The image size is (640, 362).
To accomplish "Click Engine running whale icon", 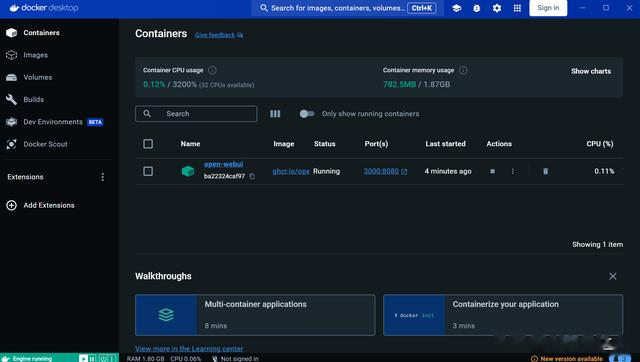I will pyautogui.click(x=6, y=359).
